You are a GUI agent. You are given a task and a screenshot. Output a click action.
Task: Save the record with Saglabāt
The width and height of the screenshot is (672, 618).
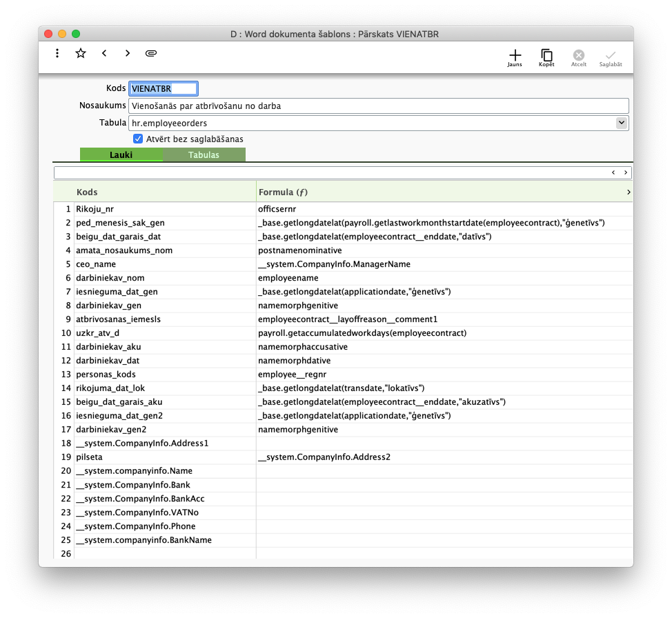coord(611,58)
